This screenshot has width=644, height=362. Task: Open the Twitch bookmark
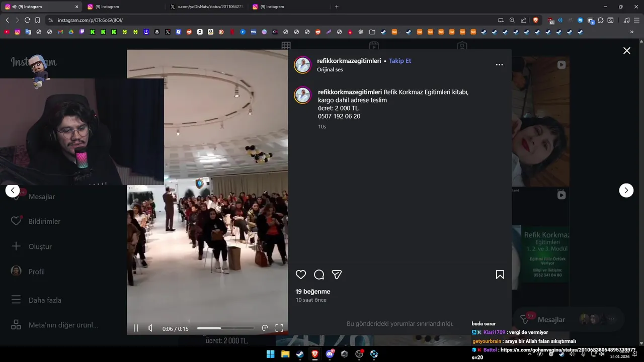pos(82,32)
